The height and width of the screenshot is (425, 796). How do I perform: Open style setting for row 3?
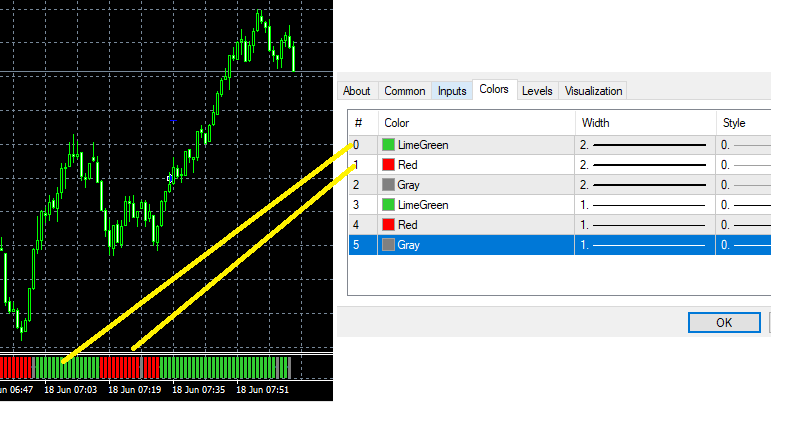click(x=744, y=205)
